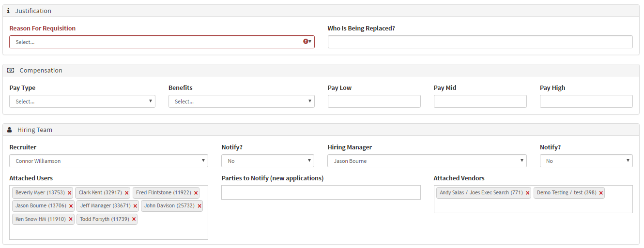The width and height of the screenshot is (644, 248).
Task: Remove Andy Salas vendor tag
Action: pyautogui.click(x=527, y=193)
